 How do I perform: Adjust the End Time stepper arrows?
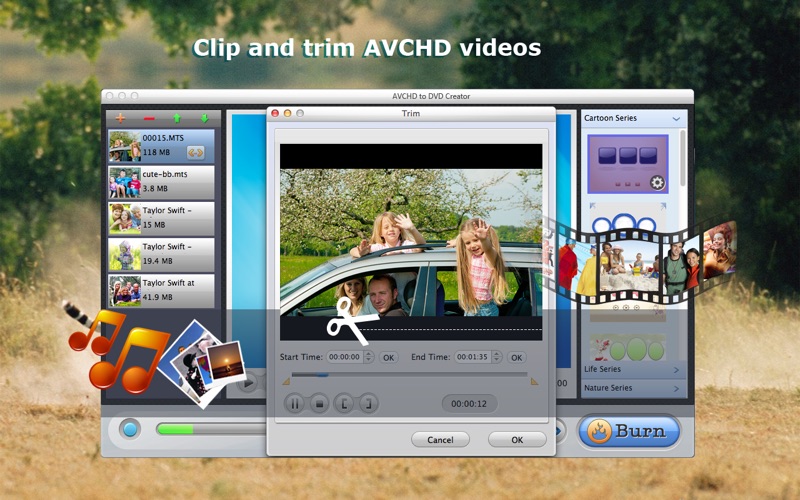497,357
